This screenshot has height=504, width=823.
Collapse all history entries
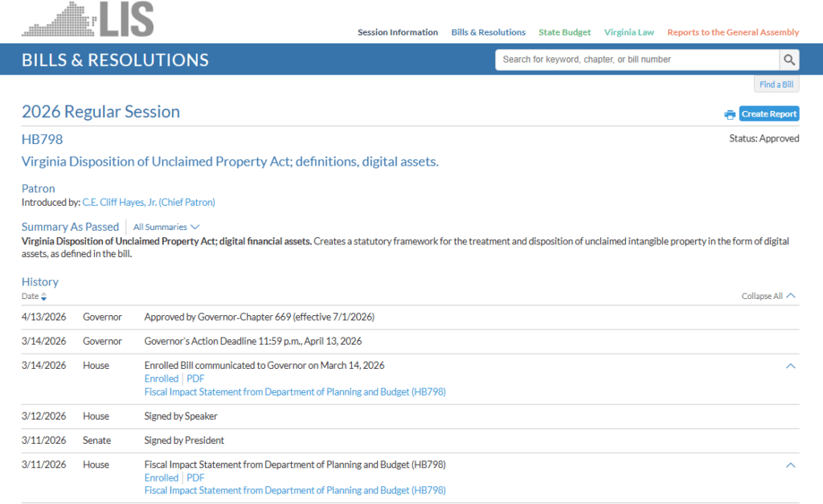[x=768, y=296]
